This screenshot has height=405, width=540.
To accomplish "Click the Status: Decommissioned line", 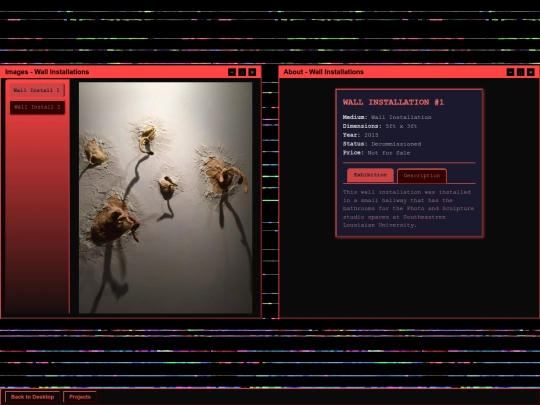I will click(x=382, y=144).
